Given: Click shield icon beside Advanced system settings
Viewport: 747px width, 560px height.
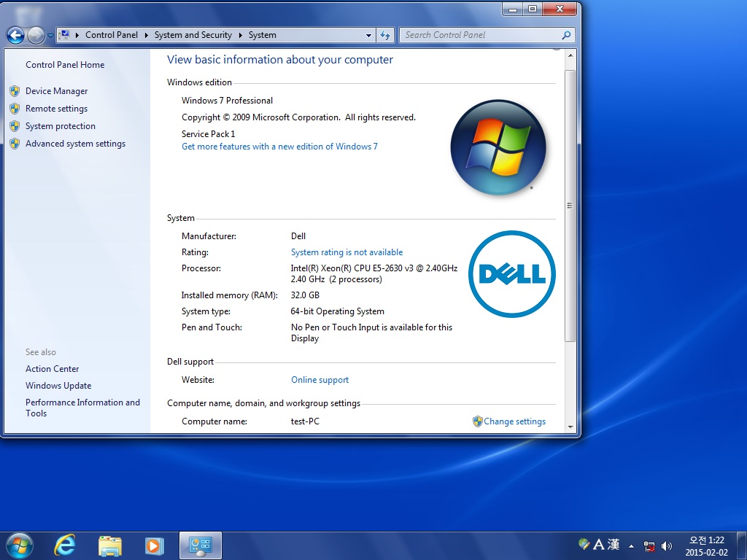Looking at the screenshot, I should coord(15,144).
